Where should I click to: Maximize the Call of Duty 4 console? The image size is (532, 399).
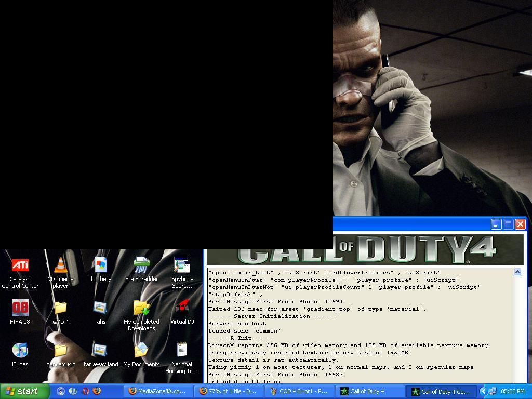tap(508, 224)
